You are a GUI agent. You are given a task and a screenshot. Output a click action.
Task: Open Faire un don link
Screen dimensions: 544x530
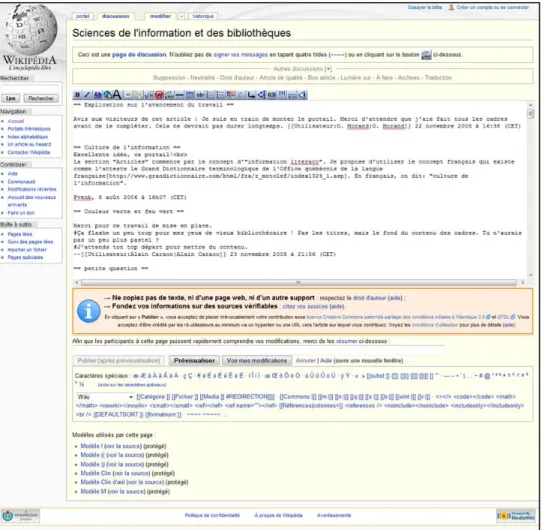point(21,213)
